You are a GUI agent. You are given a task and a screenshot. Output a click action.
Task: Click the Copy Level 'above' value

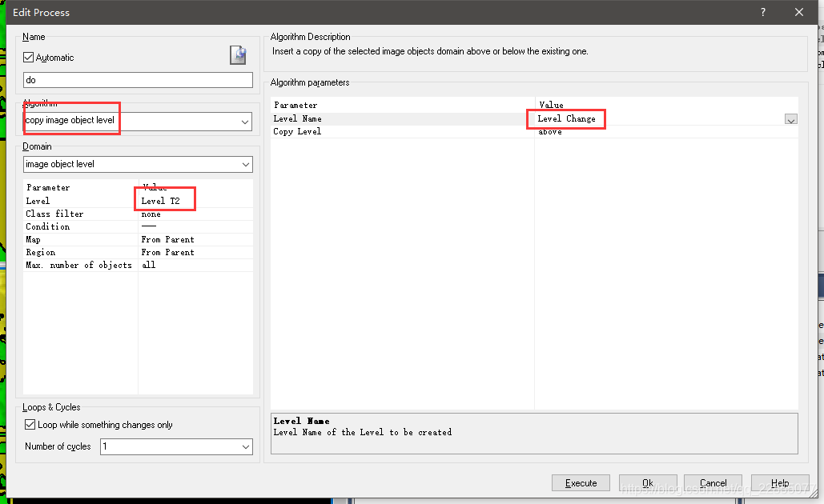click(x=666, y=132)
